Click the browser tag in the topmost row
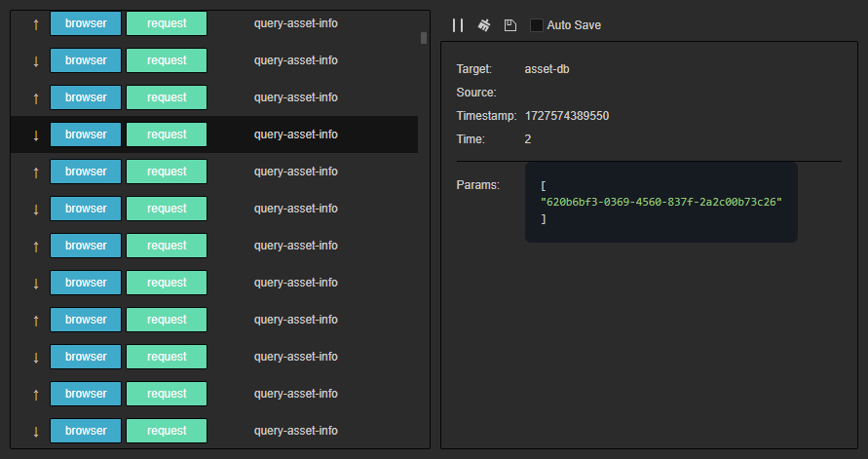This screenshot has height=459, width=868. pos(86,23)
